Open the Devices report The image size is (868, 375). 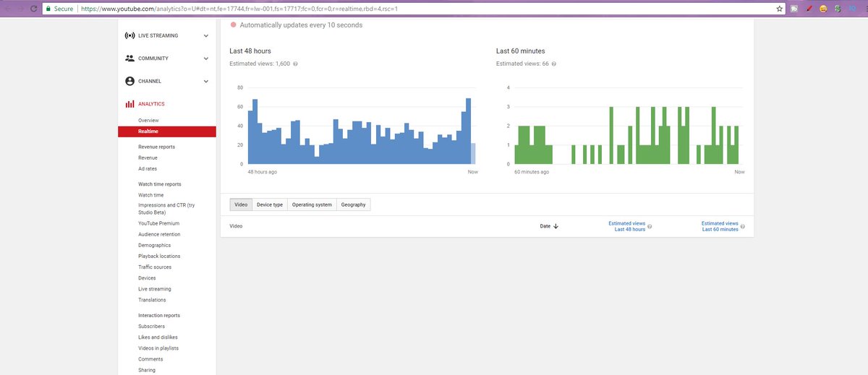[147, 278]
